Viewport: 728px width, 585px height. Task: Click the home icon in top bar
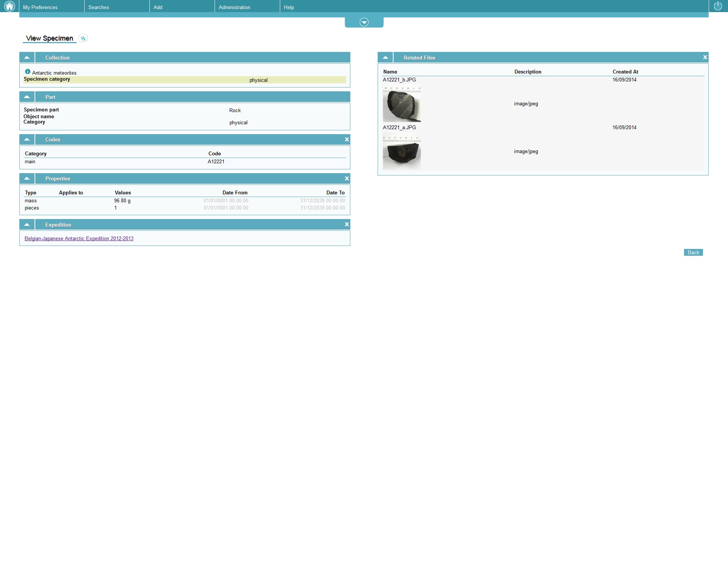click(9, 6)
